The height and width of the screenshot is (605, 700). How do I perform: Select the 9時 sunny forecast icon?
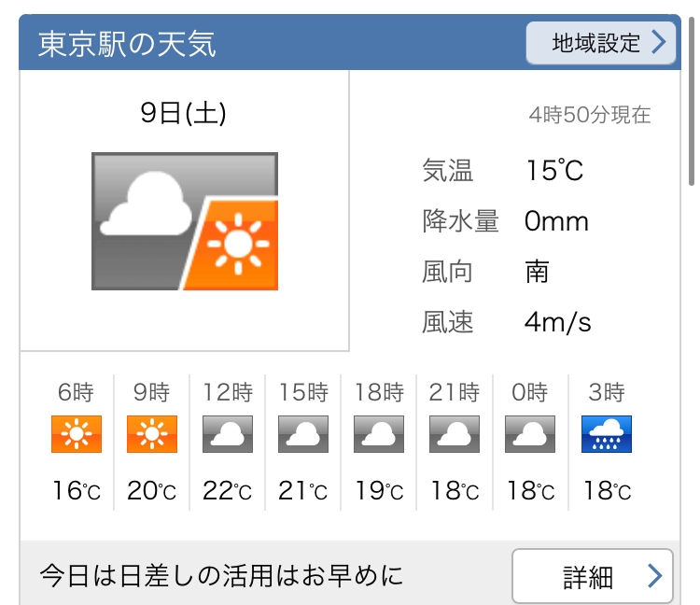coord(152,434)
